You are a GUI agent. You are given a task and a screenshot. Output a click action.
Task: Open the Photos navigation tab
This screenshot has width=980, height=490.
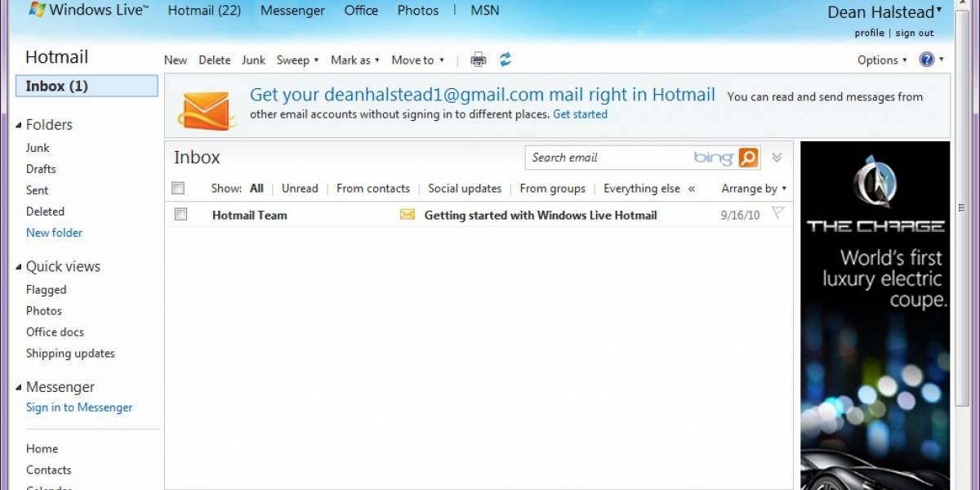click(418, 11)
